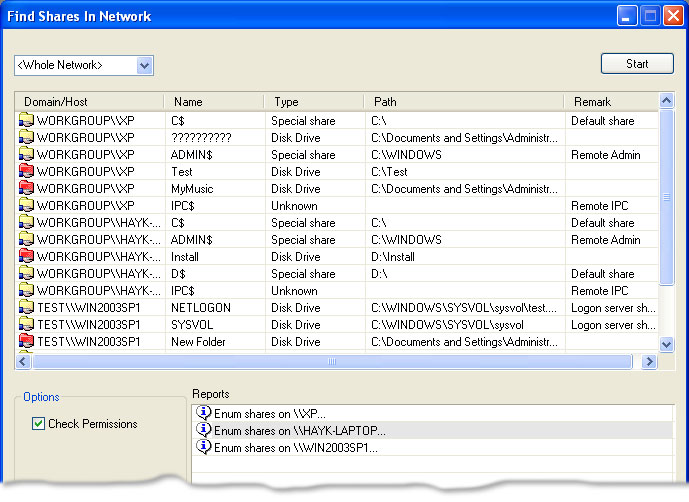Click the D:\Install path cell
Viewport: 689px width, 502px height.
pos(393,257)
